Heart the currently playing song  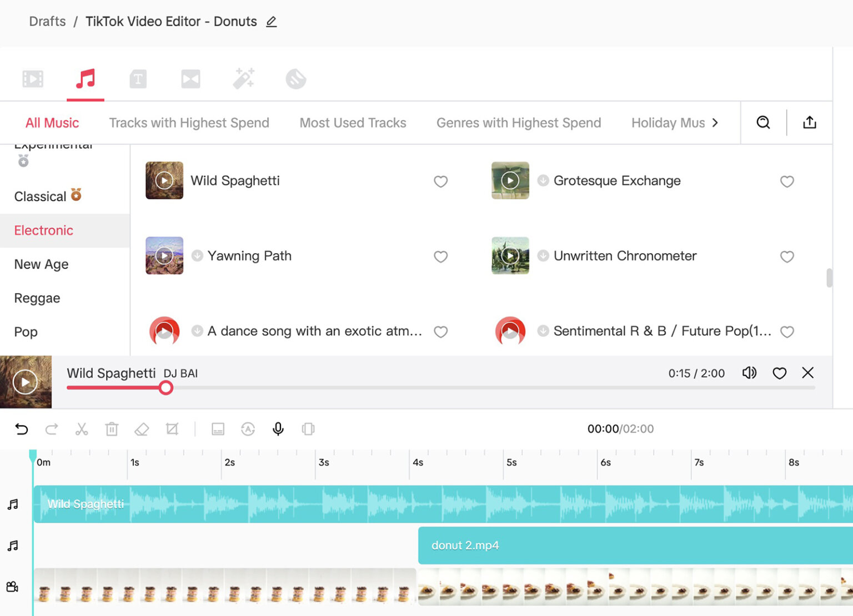click(x=779, y=373)
